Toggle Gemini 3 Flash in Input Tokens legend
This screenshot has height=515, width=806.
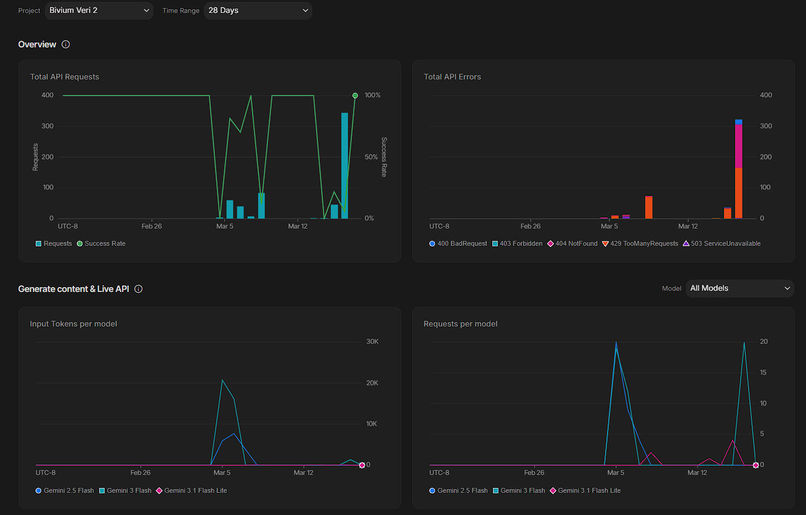pos(125,491)
